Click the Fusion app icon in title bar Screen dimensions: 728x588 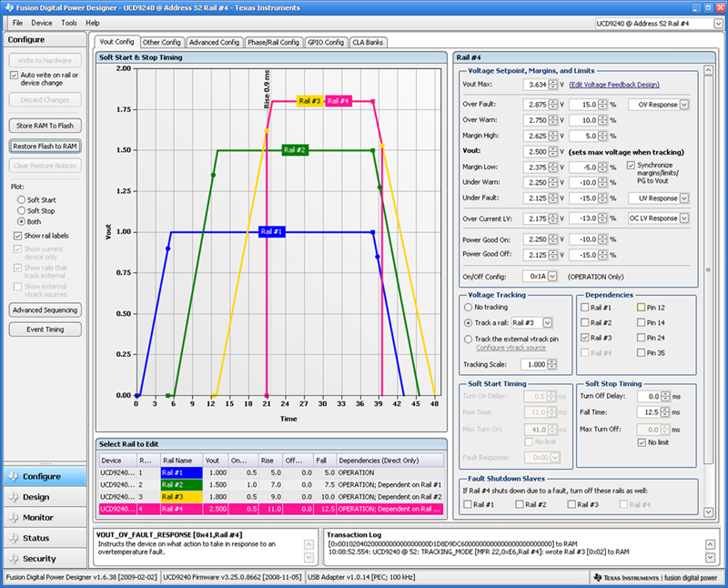7,6
